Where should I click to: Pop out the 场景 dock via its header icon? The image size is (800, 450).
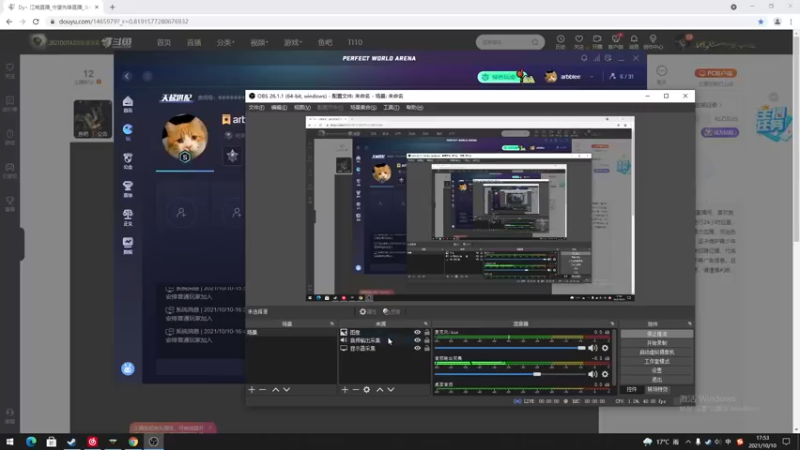point(332,324)
